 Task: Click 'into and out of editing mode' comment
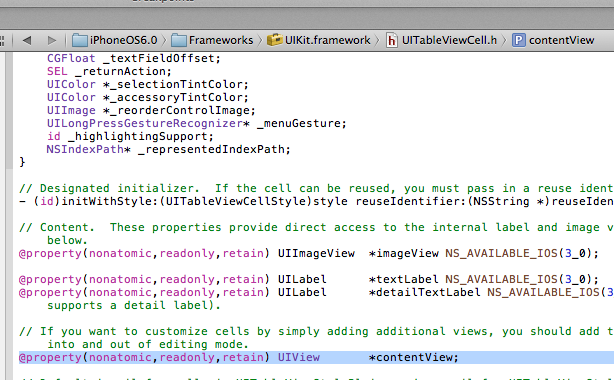tap(148, 344)
